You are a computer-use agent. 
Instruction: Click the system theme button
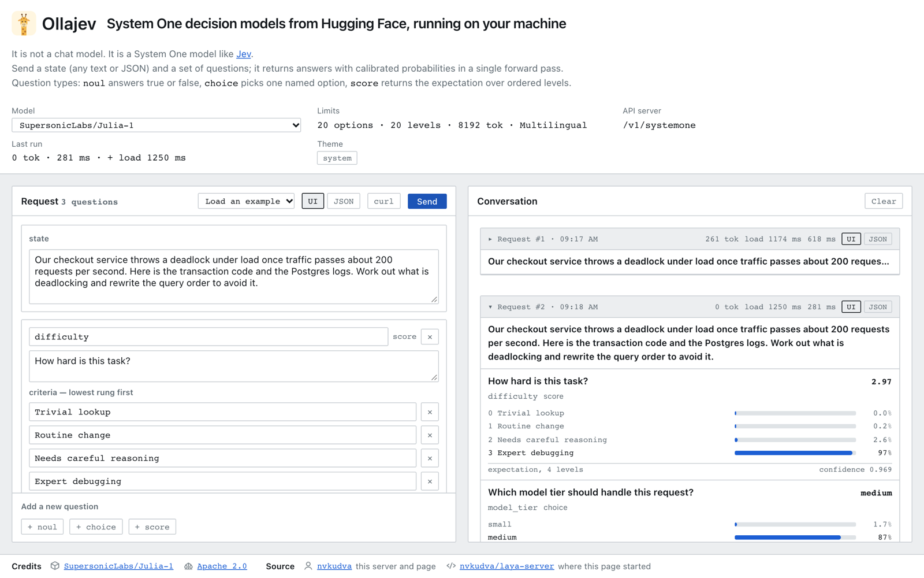pos(337,158)
